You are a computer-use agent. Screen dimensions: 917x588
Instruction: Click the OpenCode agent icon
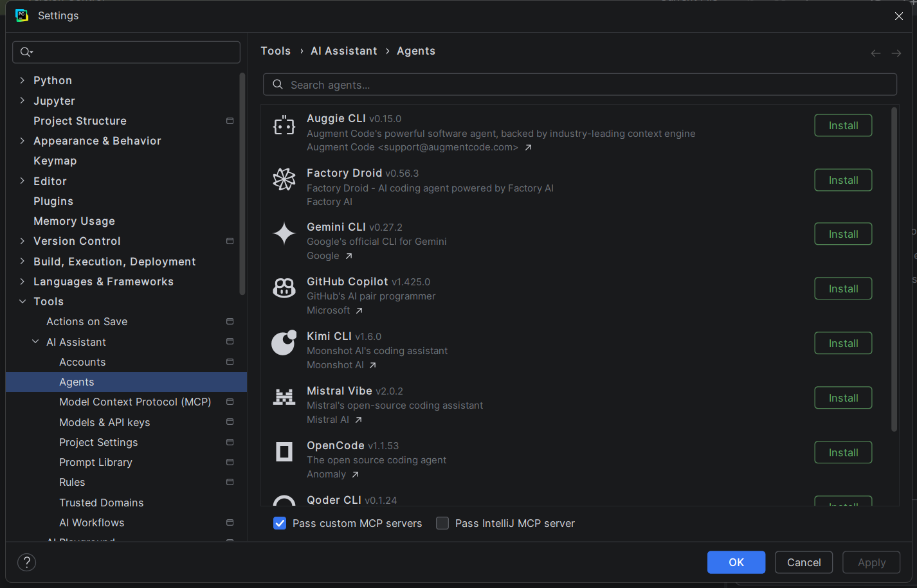click(x=284, y=452)
